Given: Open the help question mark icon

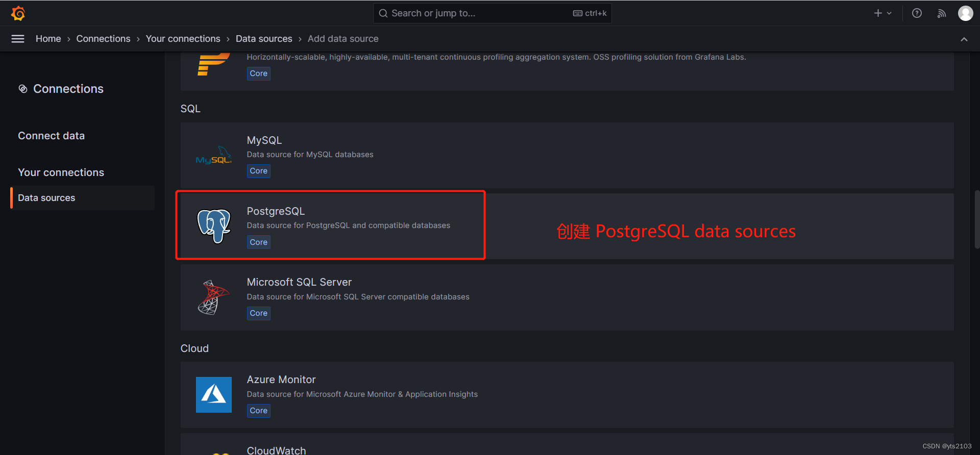Looking at the screenshot, I should click(x=917, y=13).
